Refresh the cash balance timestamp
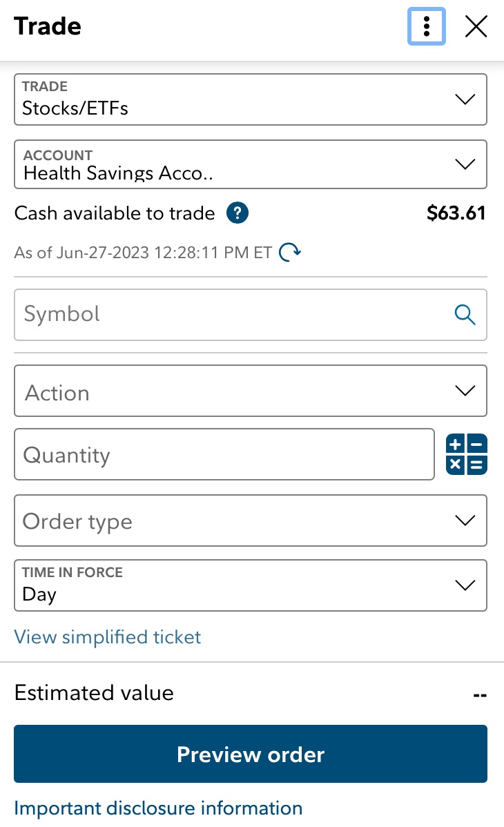Viewport: 504px width, 827px height. (289, 253)
